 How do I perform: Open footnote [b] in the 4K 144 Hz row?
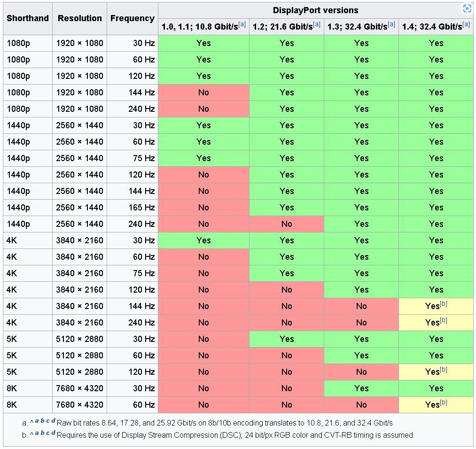click(444, 304)
